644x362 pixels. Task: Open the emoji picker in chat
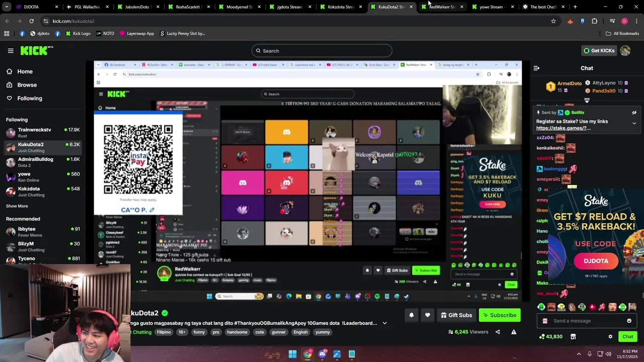tap(629, 321)
